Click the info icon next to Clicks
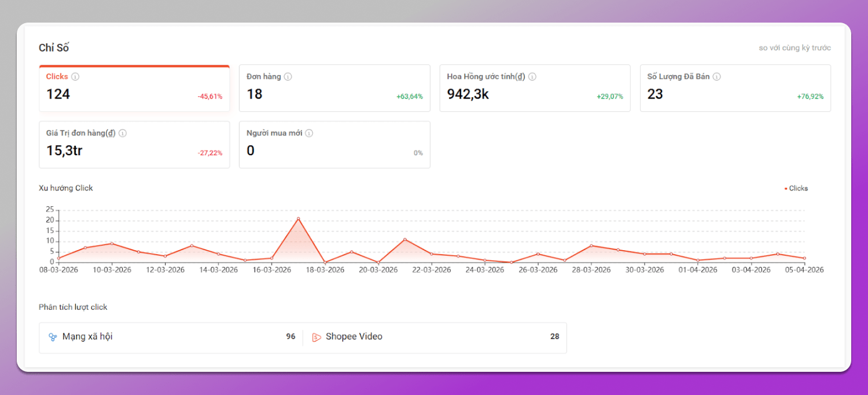This screenshot has height=395, width=868. [x=75, y=76]
